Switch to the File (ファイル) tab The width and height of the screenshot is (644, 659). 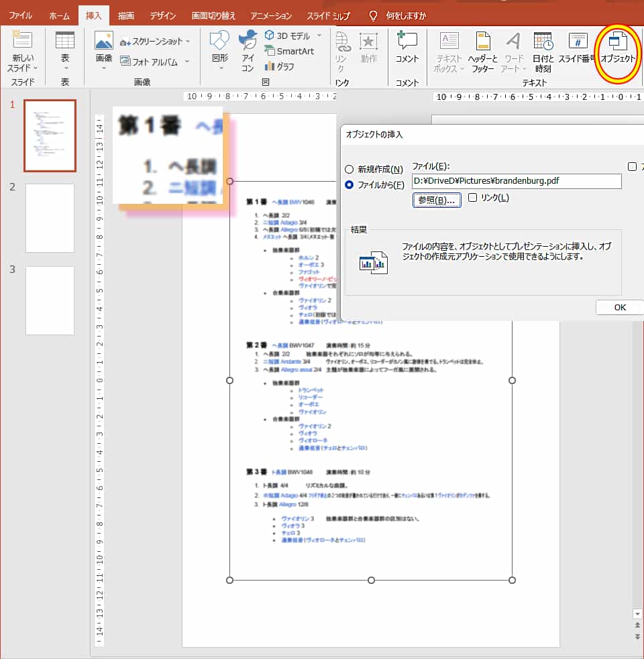[x=20, y=16]
